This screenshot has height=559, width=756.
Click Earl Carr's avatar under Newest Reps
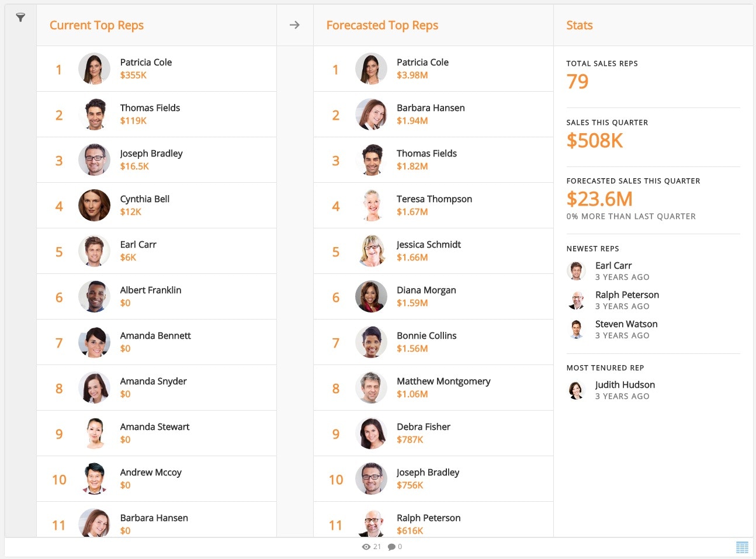(576, 270)
